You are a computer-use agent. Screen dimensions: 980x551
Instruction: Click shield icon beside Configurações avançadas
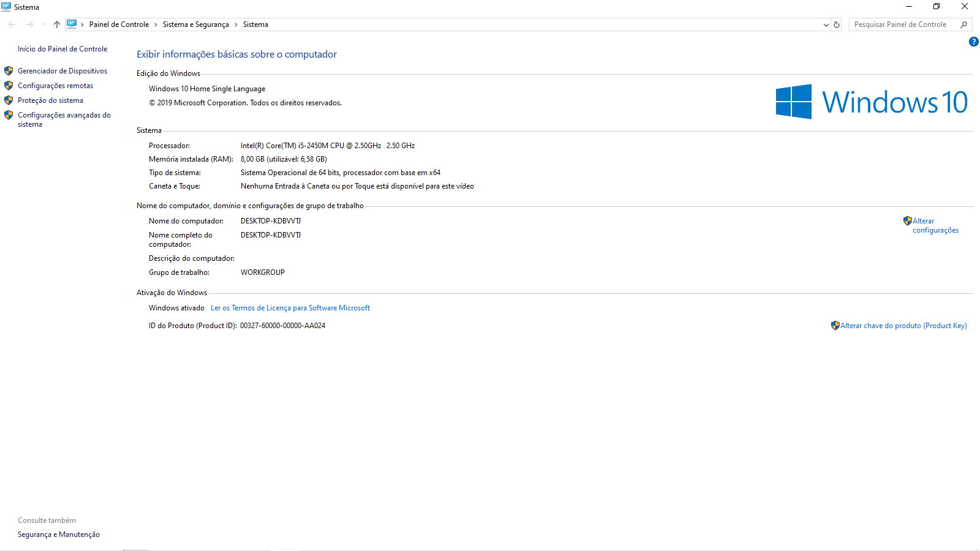9,115
